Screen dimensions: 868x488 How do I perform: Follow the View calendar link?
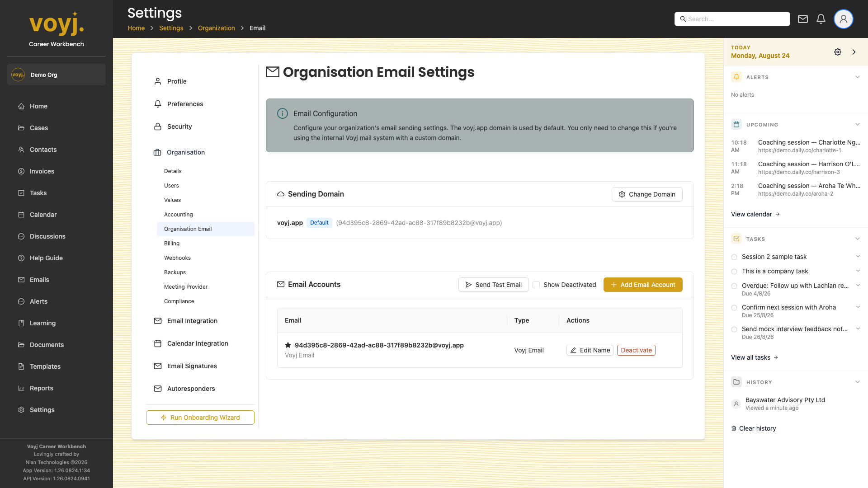[x=755, y=214]
